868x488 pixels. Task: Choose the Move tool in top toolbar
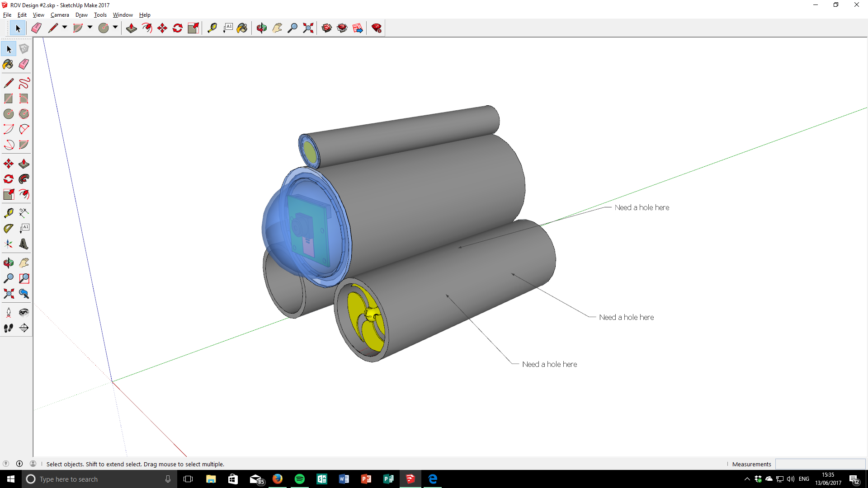pos(162,28)
